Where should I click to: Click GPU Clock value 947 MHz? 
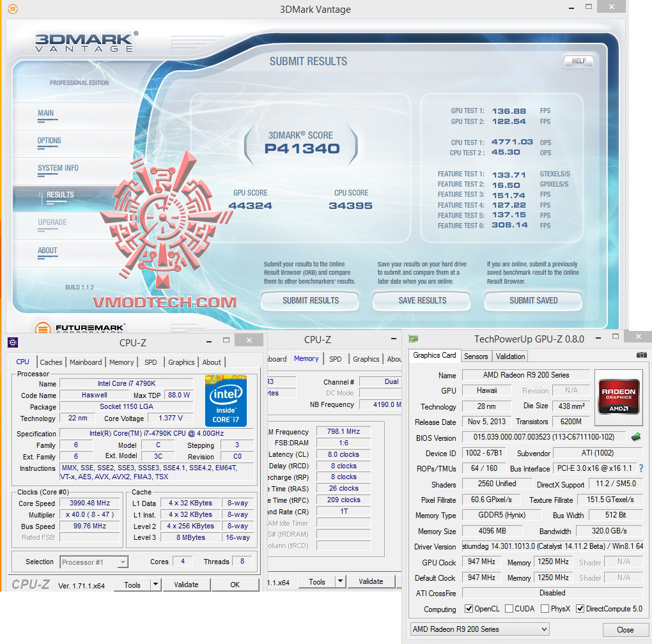481,562
